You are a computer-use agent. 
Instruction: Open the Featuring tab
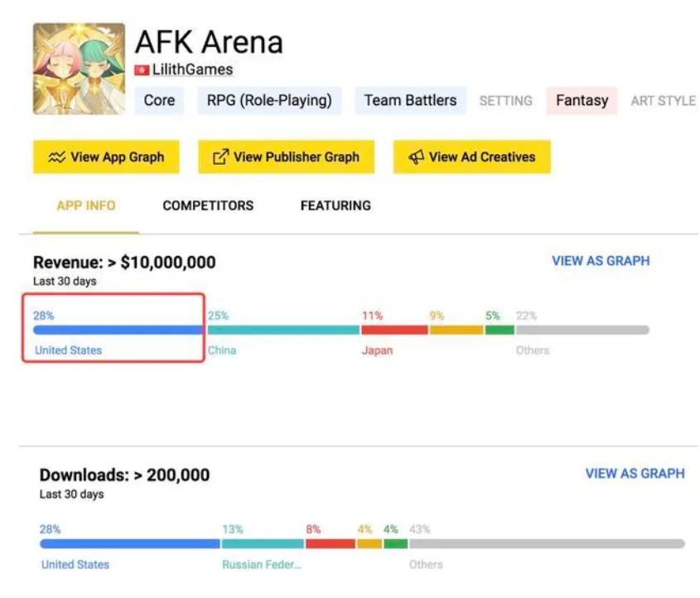coord(336,205)
